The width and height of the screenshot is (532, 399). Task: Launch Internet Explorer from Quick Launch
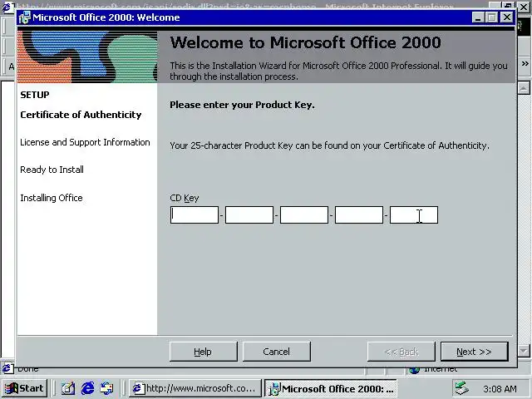(x=87, y=388)
